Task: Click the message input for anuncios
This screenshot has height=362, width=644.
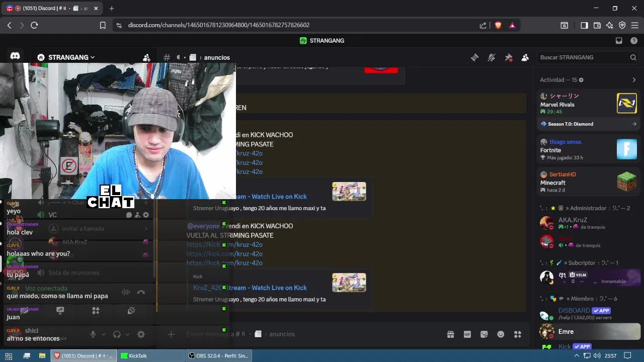Action: click(x=312, y=334)
